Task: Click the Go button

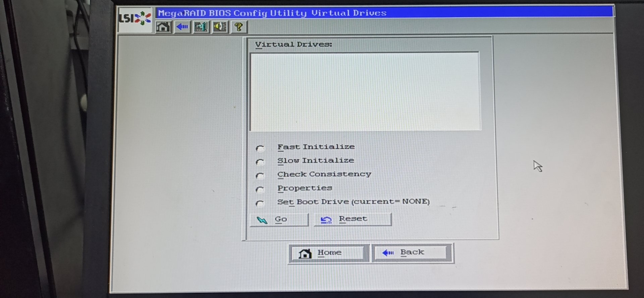Action: (x=279, y=220)
